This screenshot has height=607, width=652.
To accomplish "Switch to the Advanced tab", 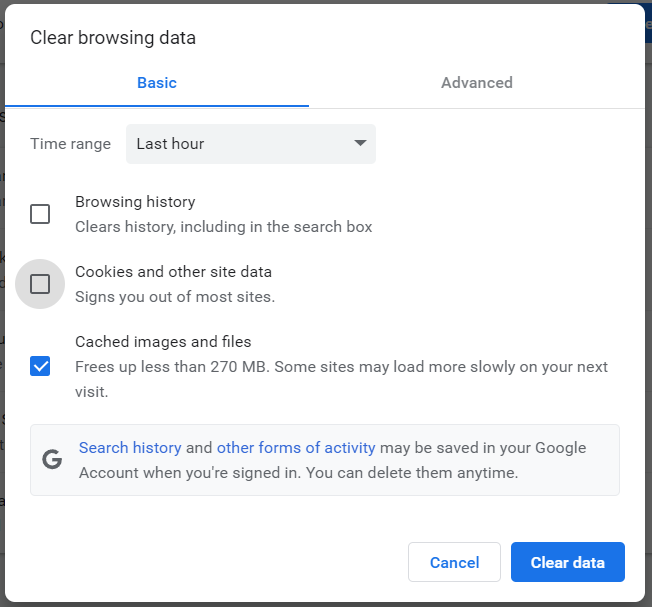I will [477, 83].
